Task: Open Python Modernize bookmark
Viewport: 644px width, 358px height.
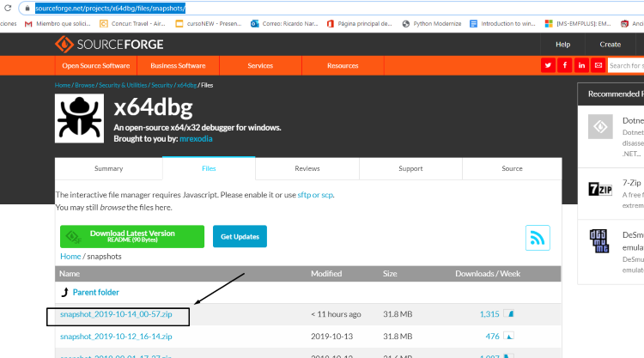Action: point(432,24)
